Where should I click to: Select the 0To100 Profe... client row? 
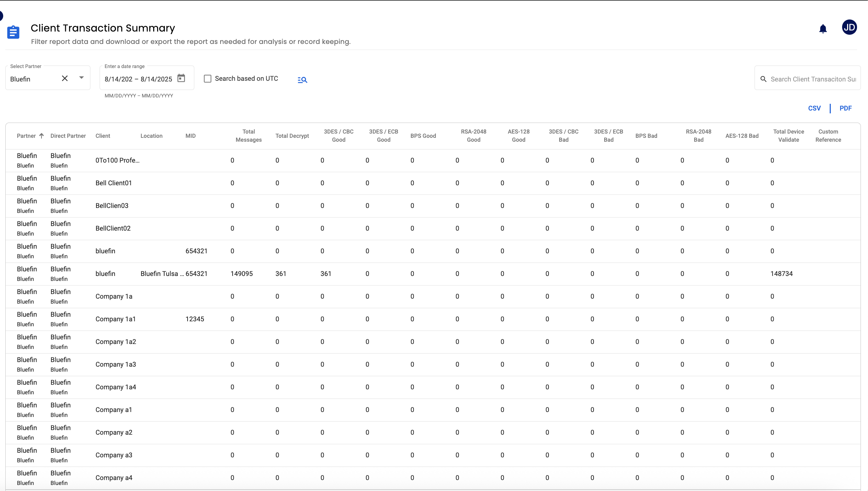433,160
